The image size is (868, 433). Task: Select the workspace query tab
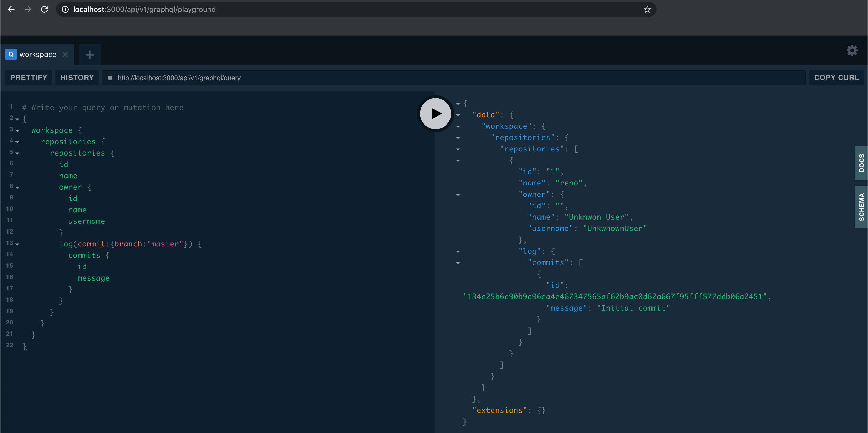pos(38,55)
